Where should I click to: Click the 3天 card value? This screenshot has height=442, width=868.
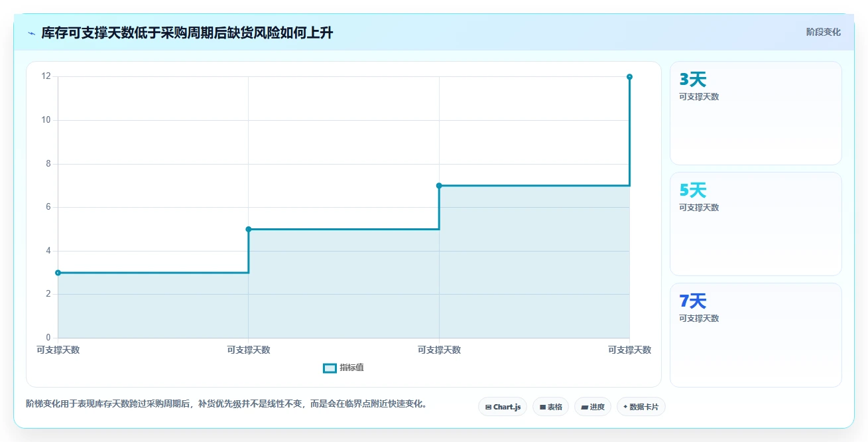(693, 80)
